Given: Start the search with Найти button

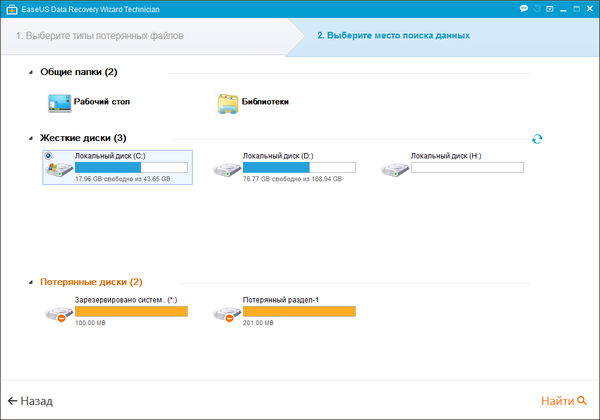Looking at the screenshot, I should click(x=564, y=401).
